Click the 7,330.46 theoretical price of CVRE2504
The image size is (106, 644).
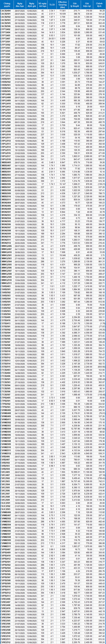(76, 618)
